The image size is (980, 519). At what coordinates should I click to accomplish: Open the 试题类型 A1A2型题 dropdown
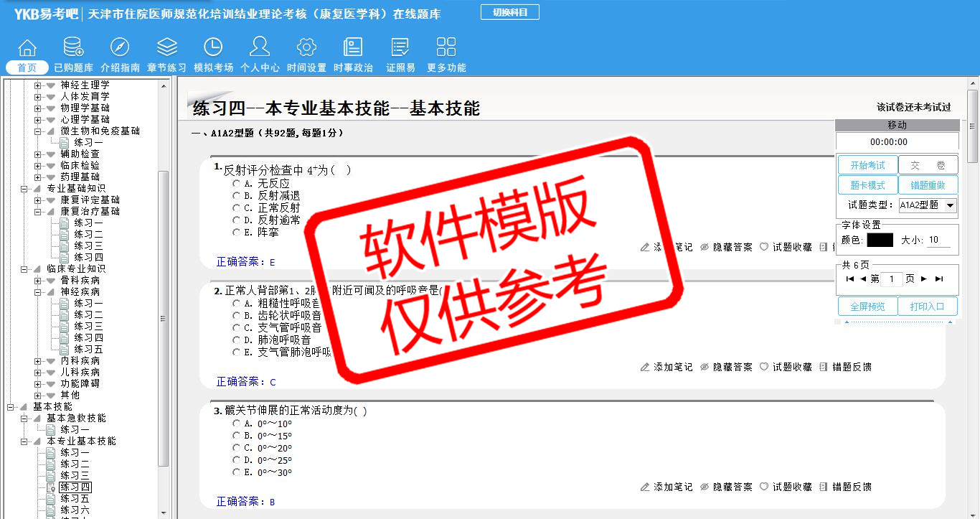951,205
